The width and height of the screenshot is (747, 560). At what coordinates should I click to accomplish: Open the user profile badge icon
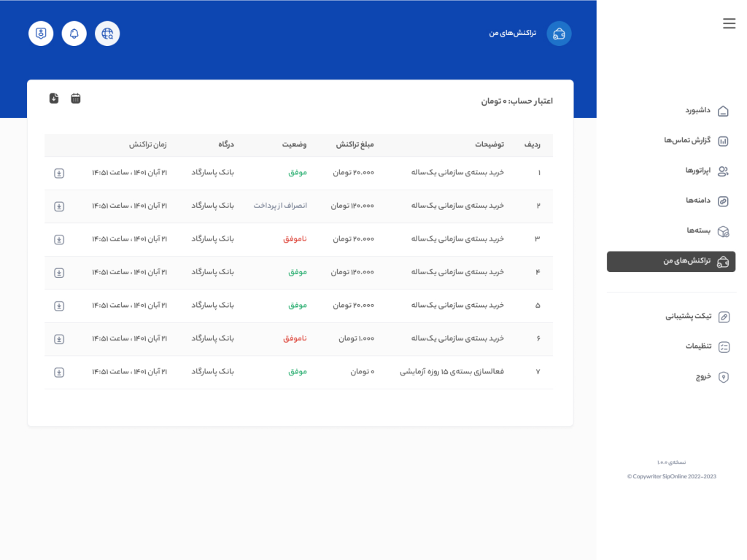41,34
